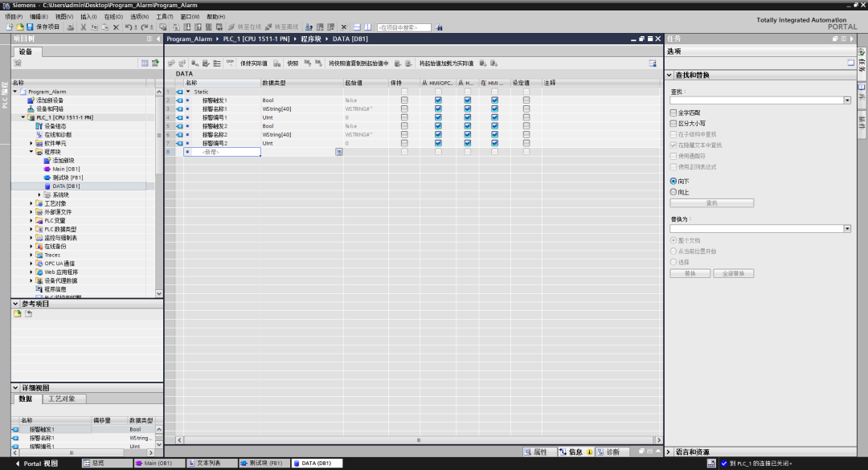Collapse the 程序块 tree node
Image resolution: width=868 pixels, height=470 pixels.
31,152
